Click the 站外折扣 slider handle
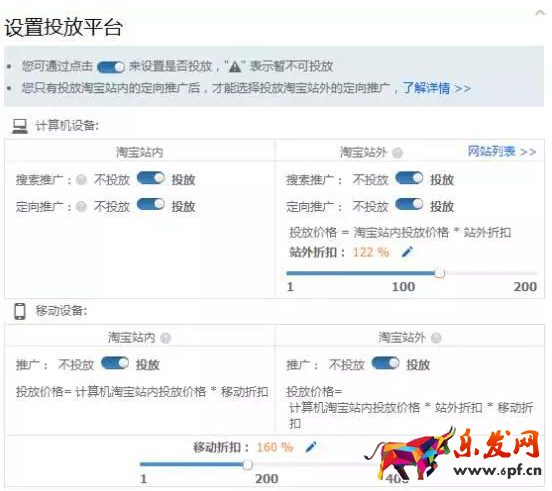 (x=439, y=273)
